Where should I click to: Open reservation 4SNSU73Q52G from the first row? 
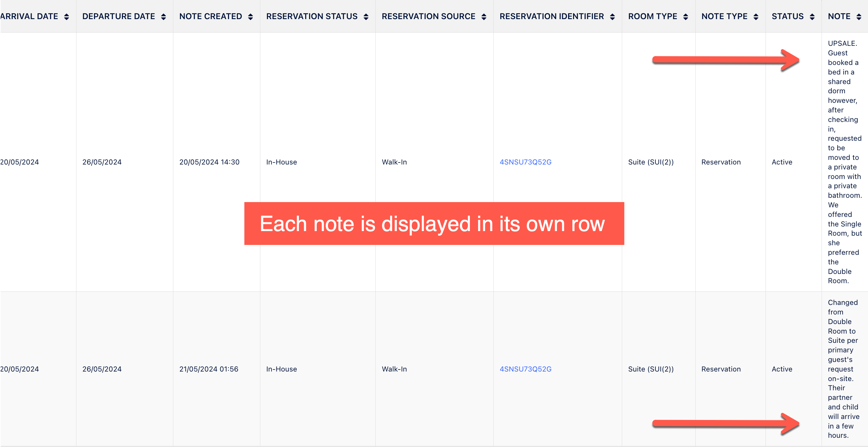coord(525,162)
